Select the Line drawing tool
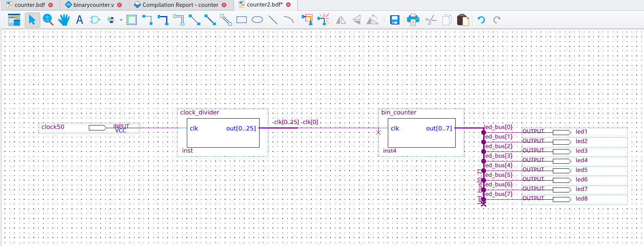This screenshot has height=246, width=644. [273, 20]
